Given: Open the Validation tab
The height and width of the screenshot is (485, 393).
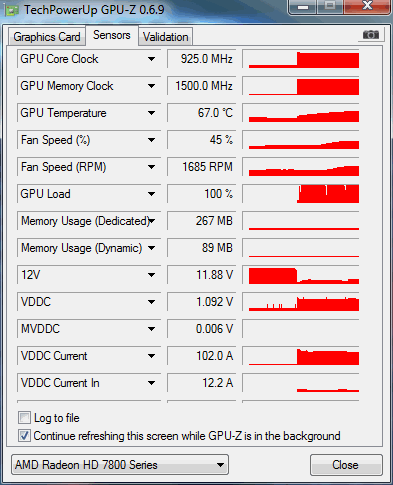Looking at the screenshot, I should tap(166, 37).
